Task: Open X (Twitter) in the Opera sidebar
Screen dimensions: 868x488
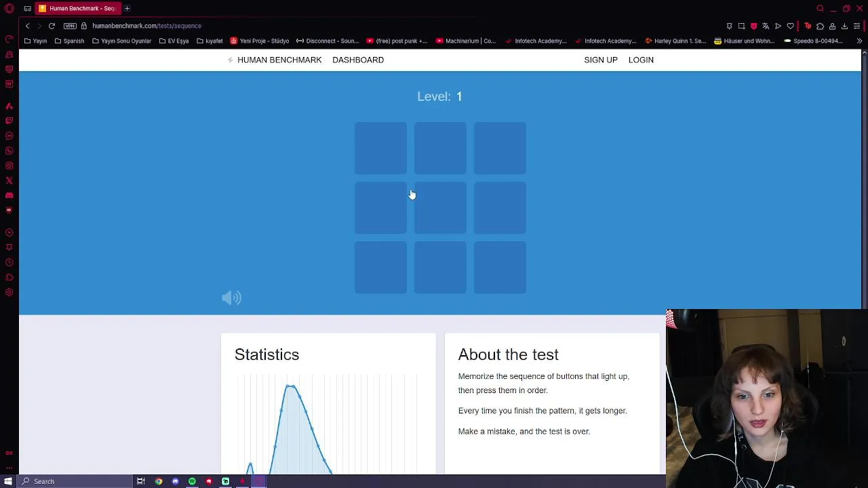Action: point(9,180)
